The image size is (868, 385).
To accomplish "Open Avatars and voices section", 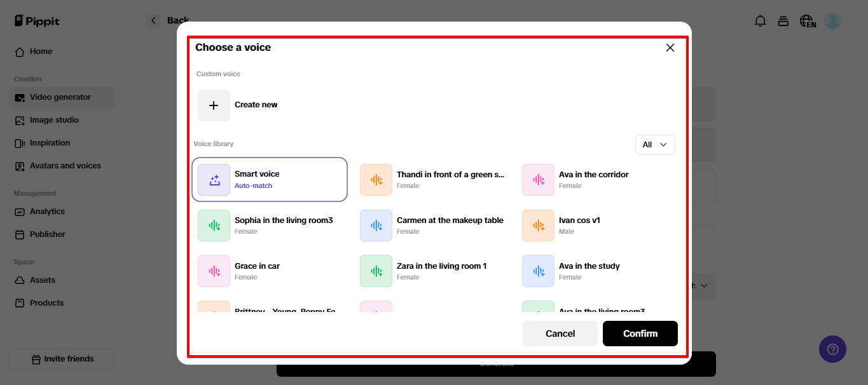I will (65, 165).
